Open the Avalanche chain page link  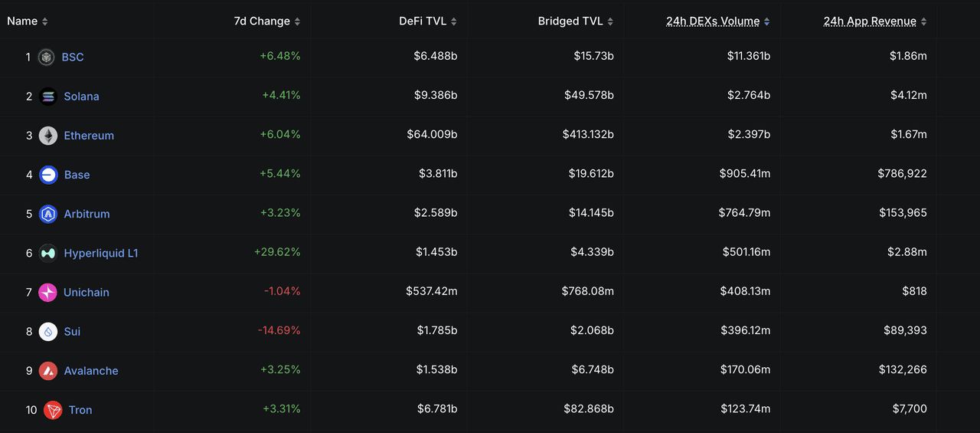pos(91,371)
